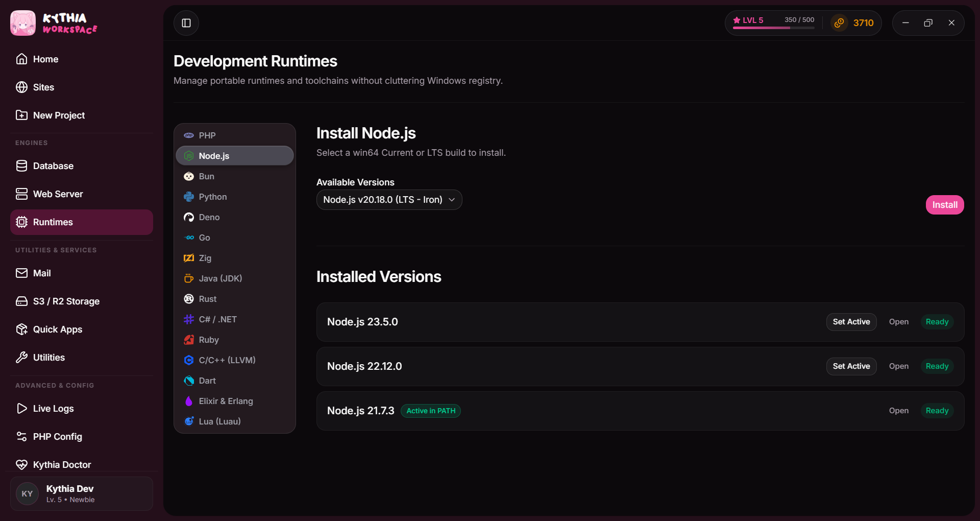The height and width of the screenshot is (521, 980).
Task: Select Ruby runtime
Action: (x=235, y=340)
